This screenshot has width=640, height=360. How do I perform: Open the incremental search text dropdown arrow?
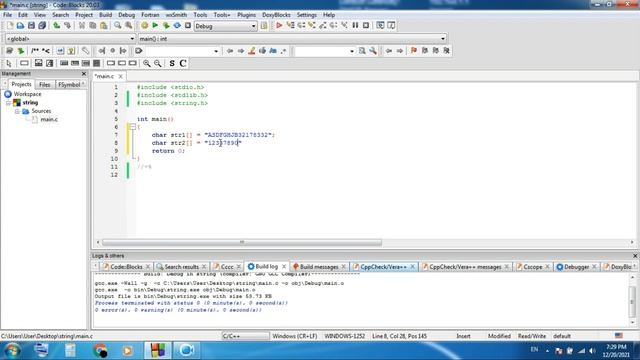(x=216, y=51)
